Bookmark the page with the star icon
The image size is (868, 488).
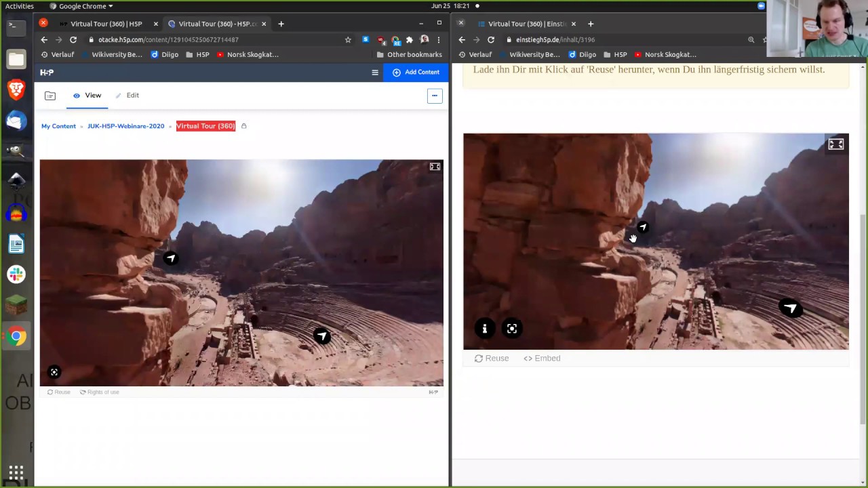point(348,40)
